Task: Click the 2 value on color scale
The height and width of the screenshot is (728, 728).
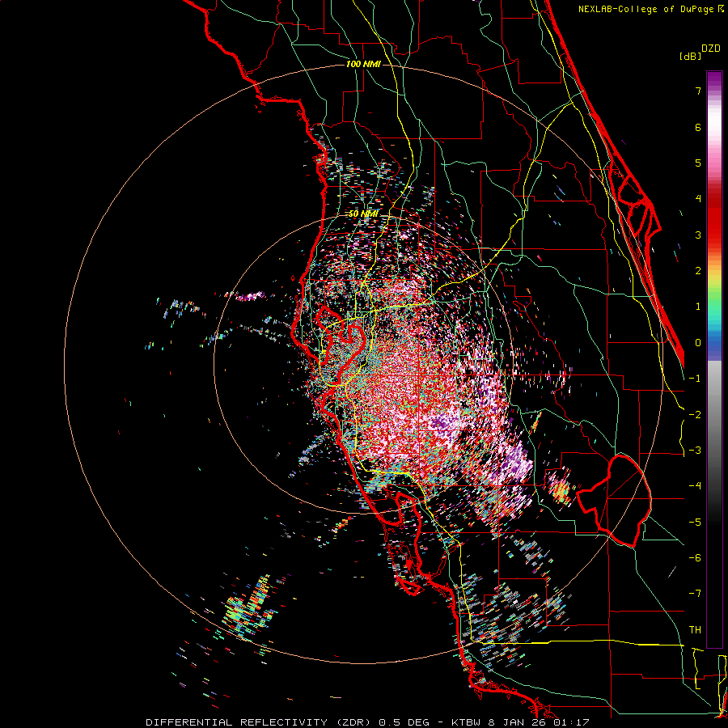Action: tap(698, 271)
